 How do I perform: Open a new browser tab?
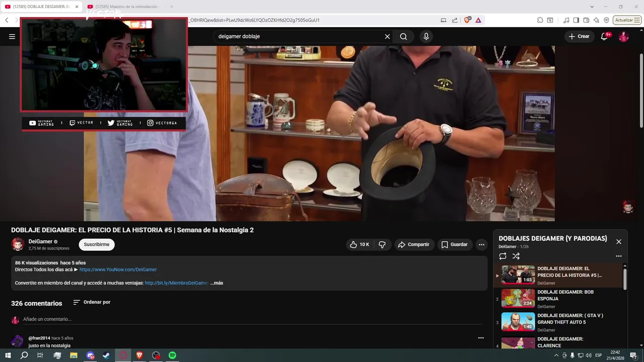tap(172, 7)
